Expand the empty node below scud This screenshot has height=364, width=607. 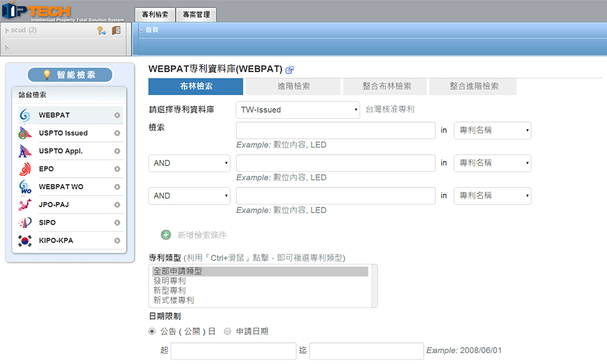coord(7,48)
